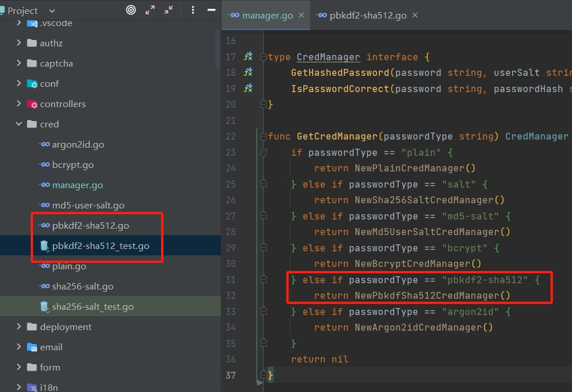Collapse the cred folder
This screenshot has height=392, width=572.
pos(19,124)
